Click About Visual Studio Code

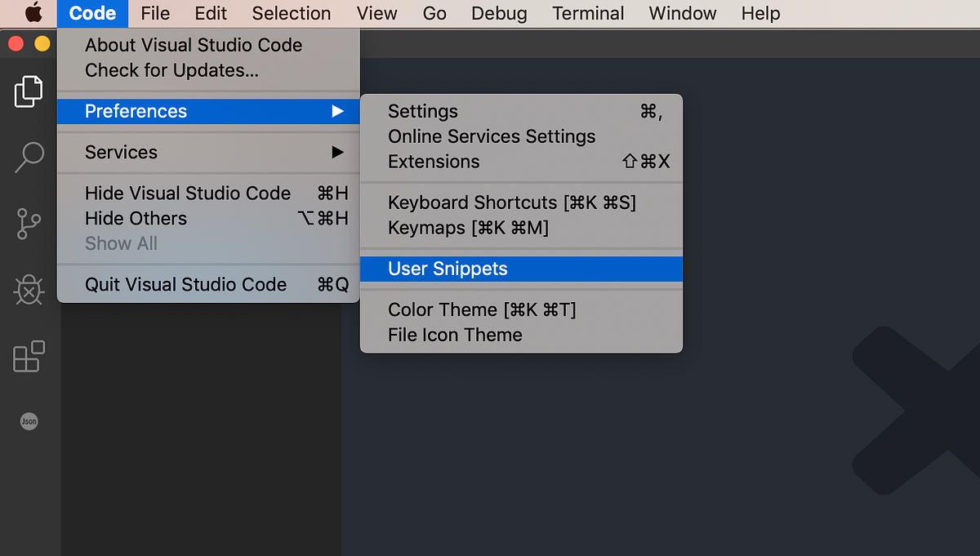click(194, 45)
